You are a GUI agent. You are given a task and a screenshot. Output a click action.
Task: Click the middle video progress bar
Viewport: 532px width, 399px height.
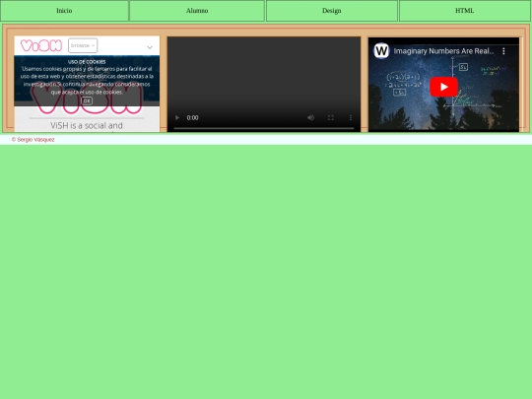coord(264,129)
